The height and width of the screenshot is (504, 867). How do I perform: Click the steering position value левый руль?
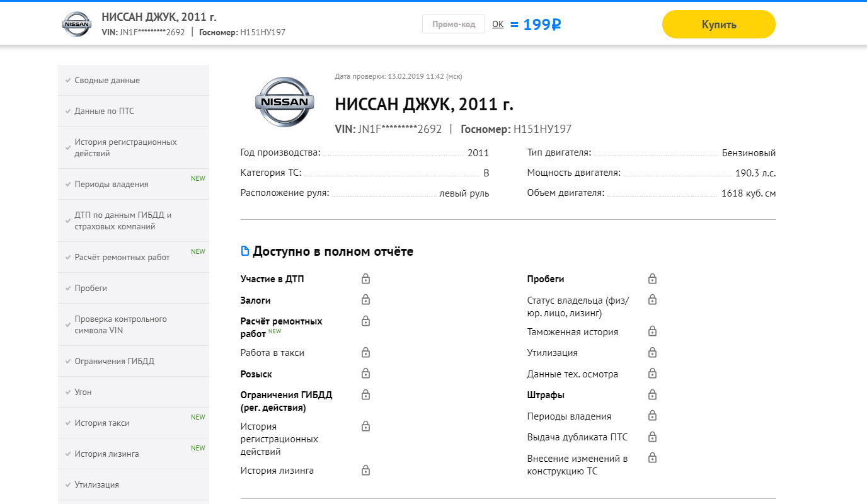tap(464, 193)
